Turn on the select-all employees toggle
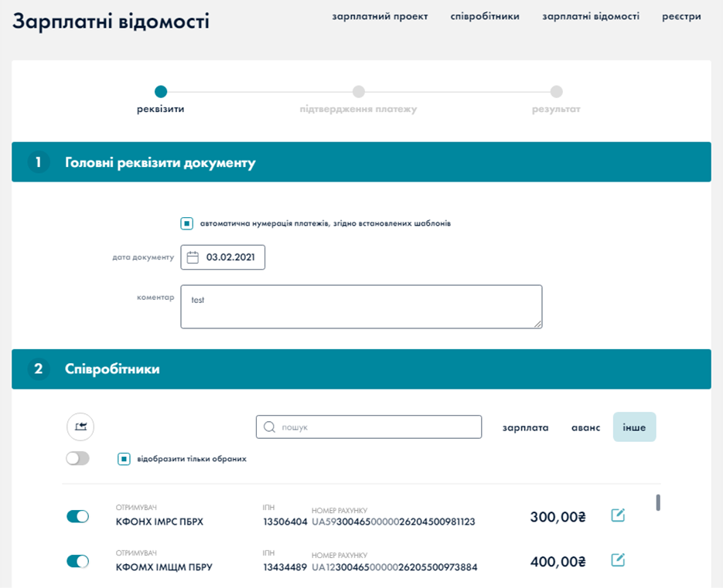Viewport: 723px width, 588px height. (78, 458)
